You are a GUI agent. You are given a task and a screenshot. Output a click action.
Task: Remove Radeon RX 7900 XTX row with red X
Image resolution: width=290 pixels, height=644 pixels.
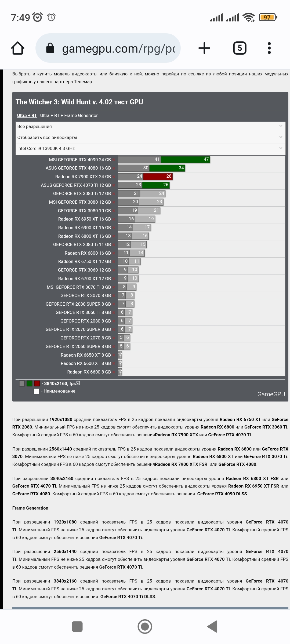click(114, 177)
